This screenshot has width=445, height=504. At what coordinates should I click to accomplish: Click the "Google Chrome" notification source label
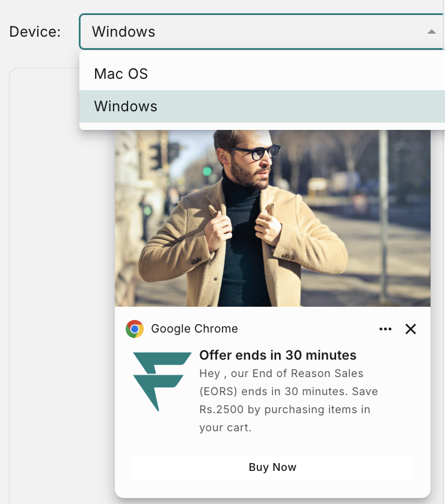point(194,329)
